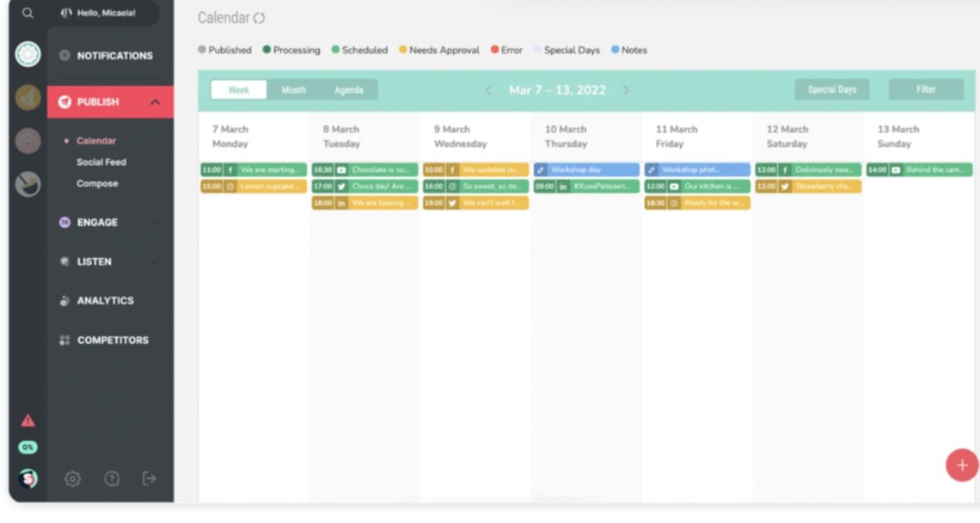The width and height of the screenshot is (980, 523).
Task: Select the gray bird profile avatar
Action: pos(28,184)
